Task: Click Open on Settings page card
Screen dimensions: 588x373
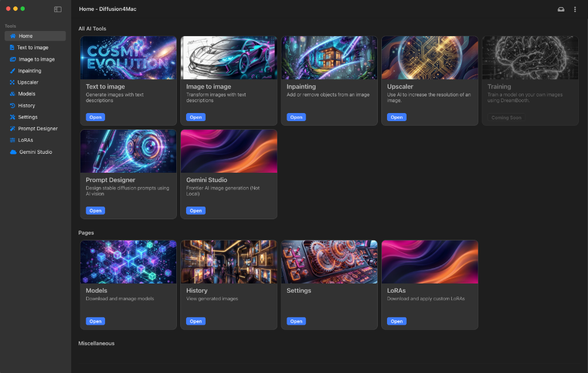Action: click(296, 321)
